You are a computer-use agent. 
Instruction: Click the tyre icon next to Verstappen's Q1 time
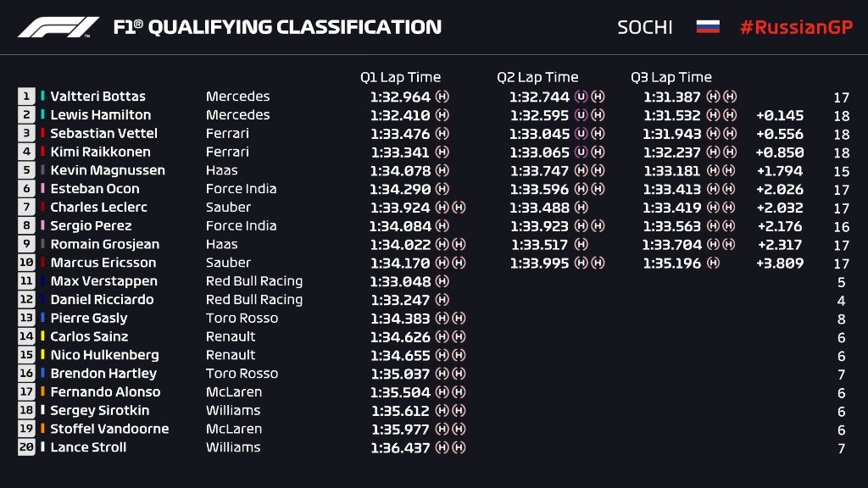[x=442, y=281]
